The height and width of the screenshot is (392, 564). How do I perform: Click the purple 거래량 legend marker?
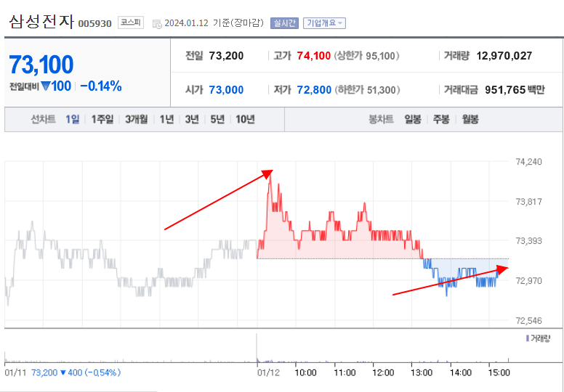coord(528,338)
